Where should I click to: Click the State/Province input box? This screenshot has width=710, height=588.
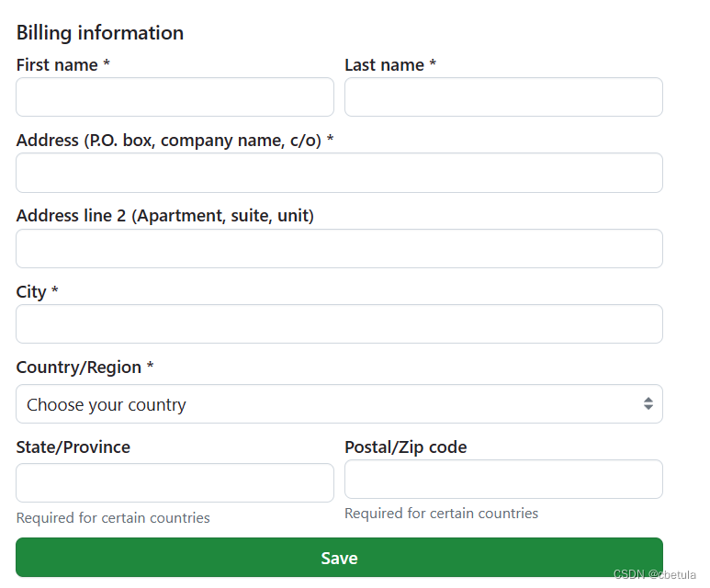[x=175, y=483]
